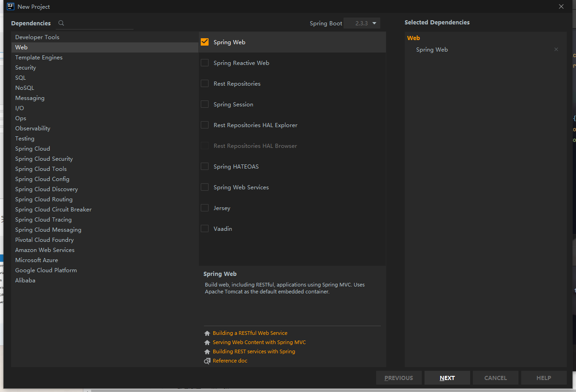
Task: Remove Spring Web from Selected Dependencies
Action: pos(556,49)
